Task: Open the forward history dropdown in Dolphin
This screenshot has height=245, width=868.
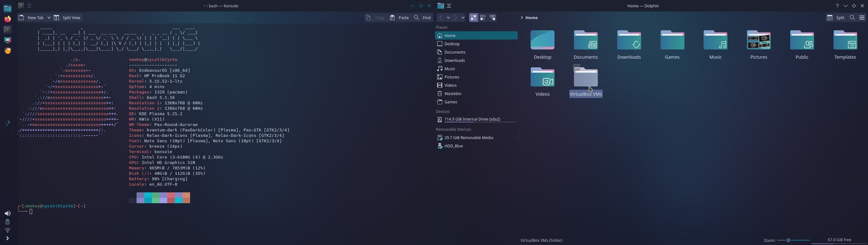Action: tap(462, 18)
